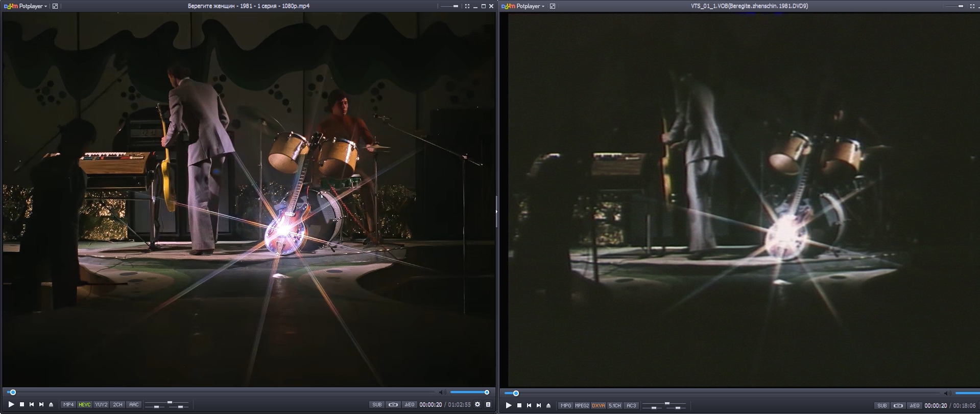Open the Potplayer main menu in right window
This screenshot has height=414, width=980.
[x=523, y=6]
